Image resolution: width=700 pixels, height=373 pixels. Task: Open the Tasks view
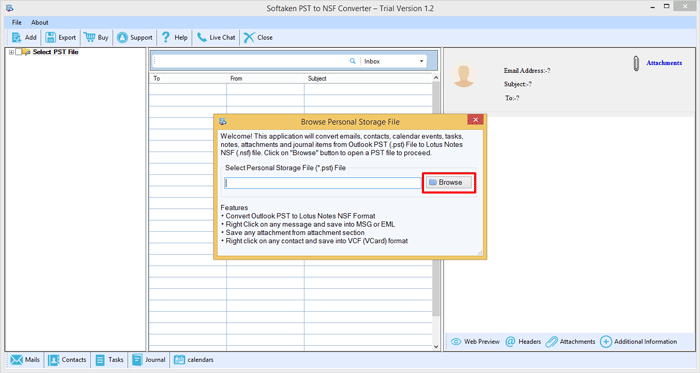tap(109, 360)
